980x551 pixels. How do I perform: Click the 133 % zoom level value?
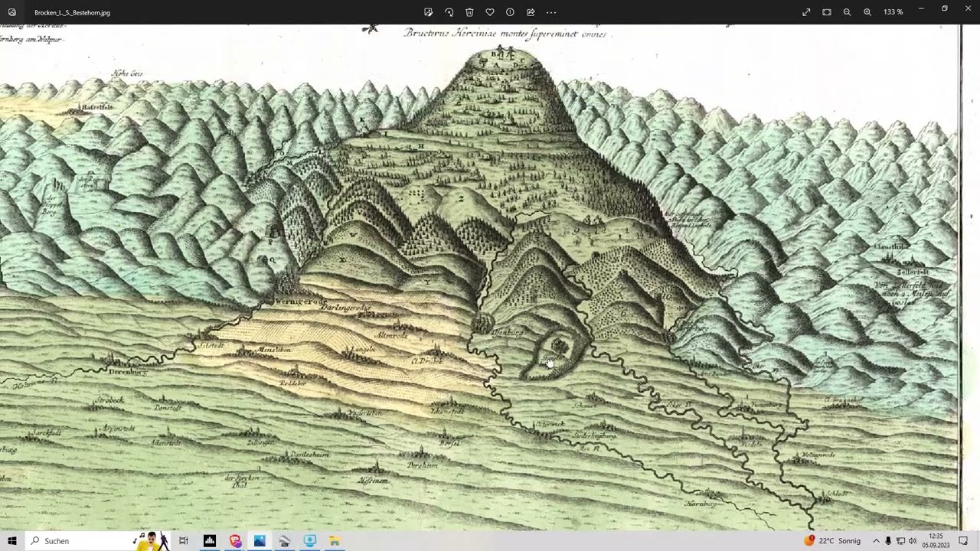[x=893, y=12]
